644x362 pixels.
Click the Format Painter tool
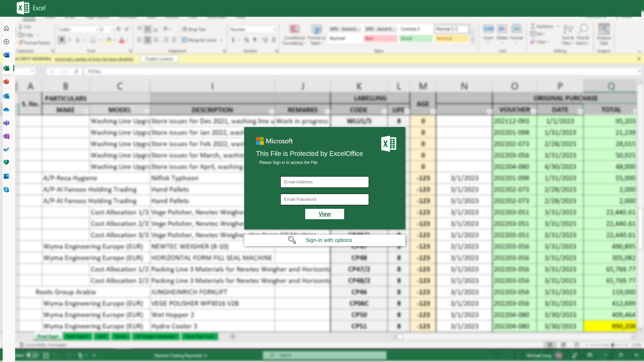tap(34, 43)
